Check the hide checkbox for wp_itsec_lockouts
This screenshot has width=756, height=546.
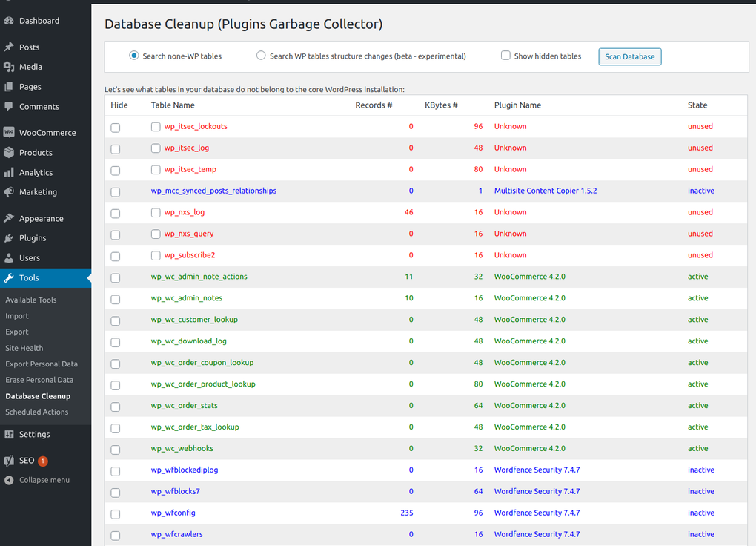tap(115, 127)
